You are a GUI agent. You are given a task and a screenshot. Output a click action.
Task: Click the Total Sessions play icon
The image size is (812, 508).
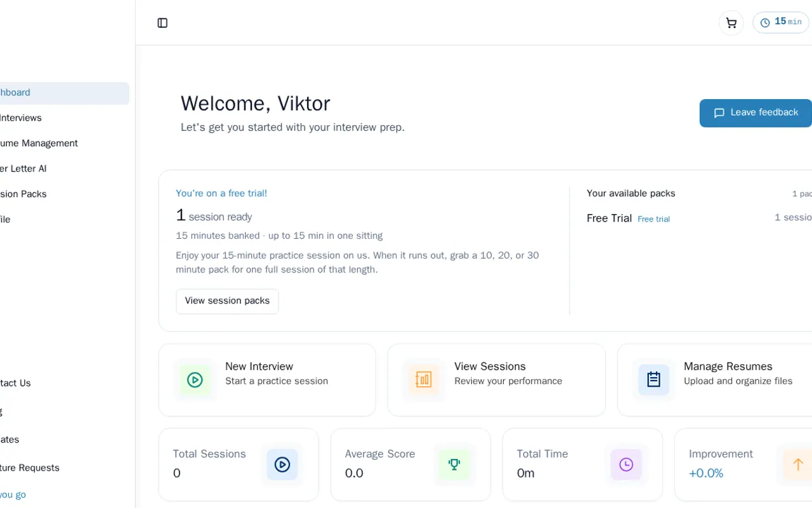282,464
